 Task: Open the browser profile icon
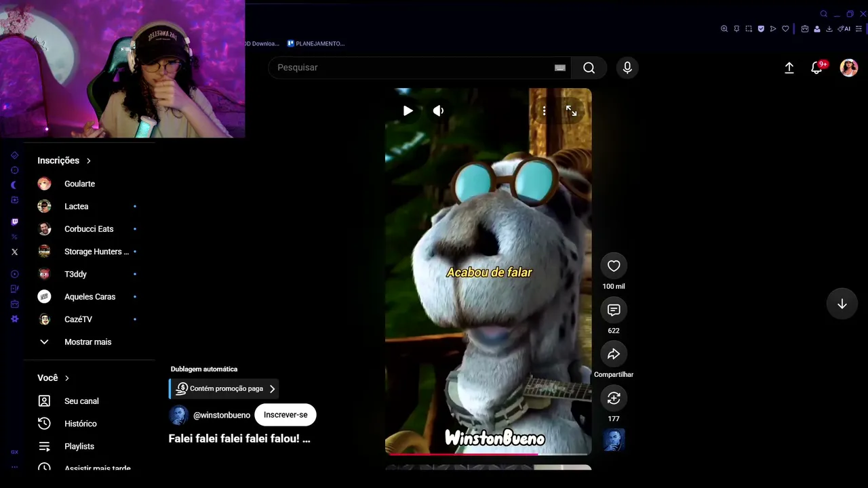point(817,28)
